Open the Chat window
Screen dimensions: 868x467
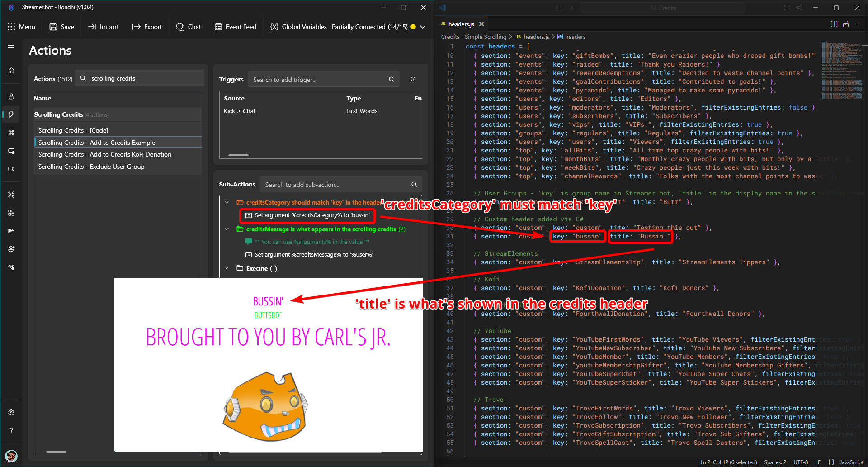[x=189, y=27]
